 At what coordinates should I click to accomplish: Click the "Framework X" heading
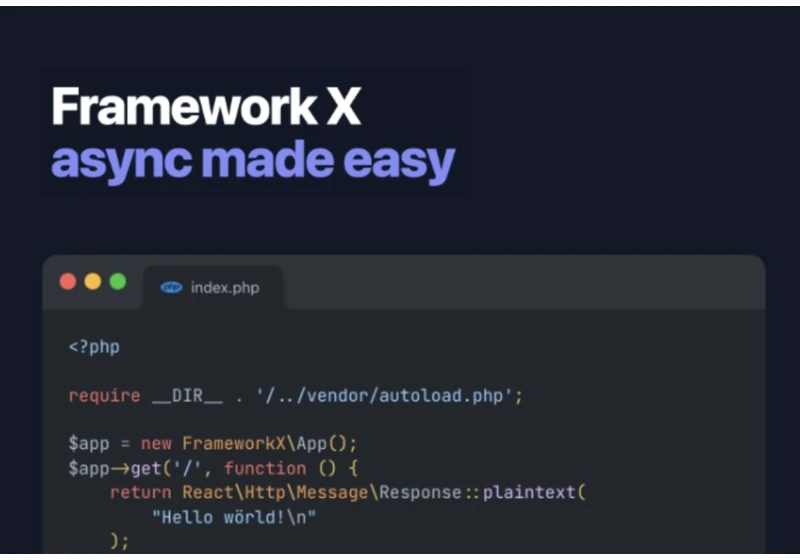206,106
